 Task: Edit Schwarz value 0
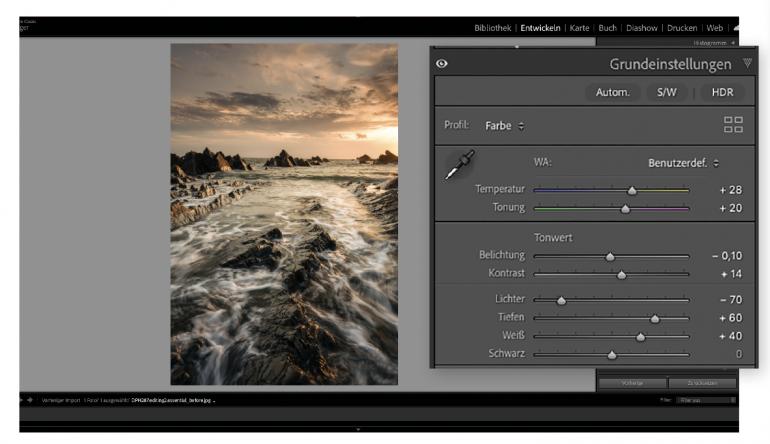739,354
